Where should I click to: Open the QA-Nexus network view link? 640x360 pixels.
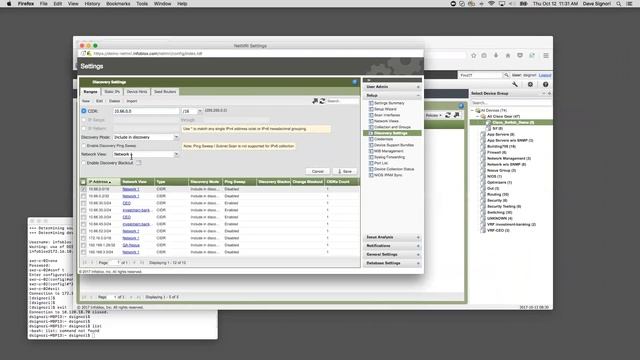[131, 245]
